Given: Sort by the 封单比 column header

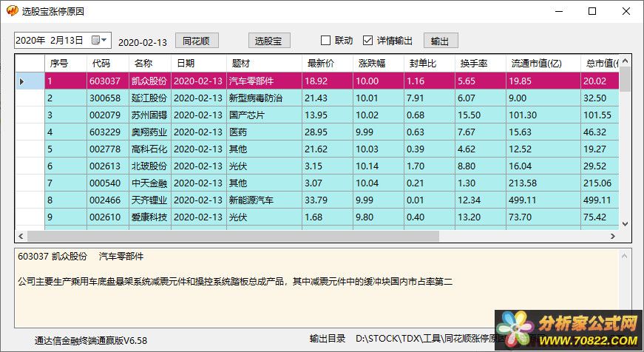Looking at the screenshot, I should 429,64.
